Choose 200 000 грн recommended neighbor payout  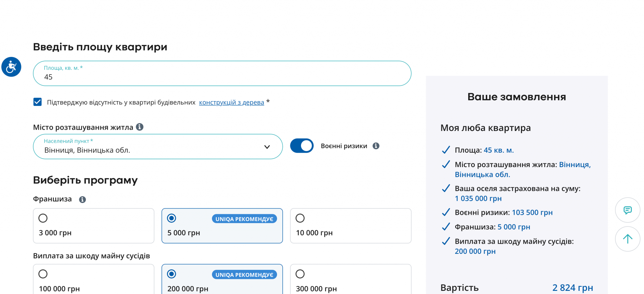pos(172,274)
